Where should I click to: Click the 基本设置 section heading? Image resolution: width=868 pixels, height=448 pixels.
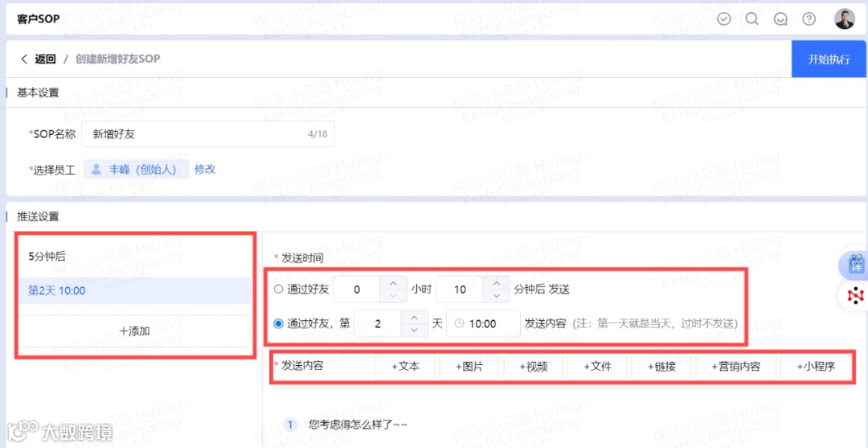tap(38, 92)
